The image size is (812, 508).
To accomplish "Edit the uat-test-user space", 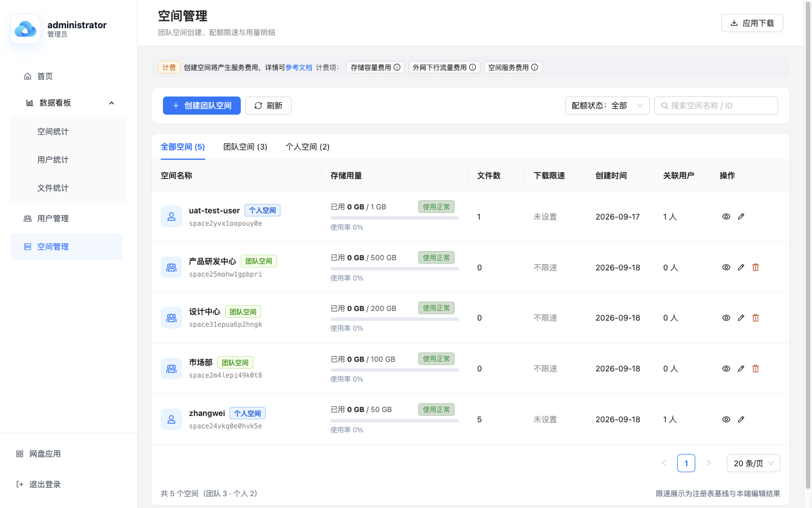I will [741, 216].
